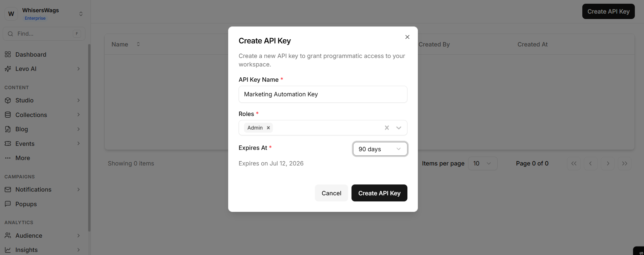
Task: Click the Levo AI sparkle icon
Action: [8, 69]
